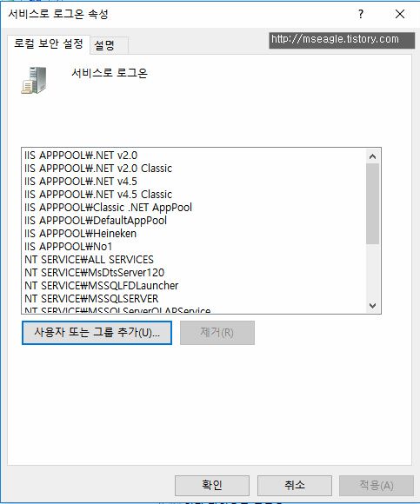The height and width of the screenshot is (504, 420).
Task: Click the server policy icon
Action: [x=34, y=80]
